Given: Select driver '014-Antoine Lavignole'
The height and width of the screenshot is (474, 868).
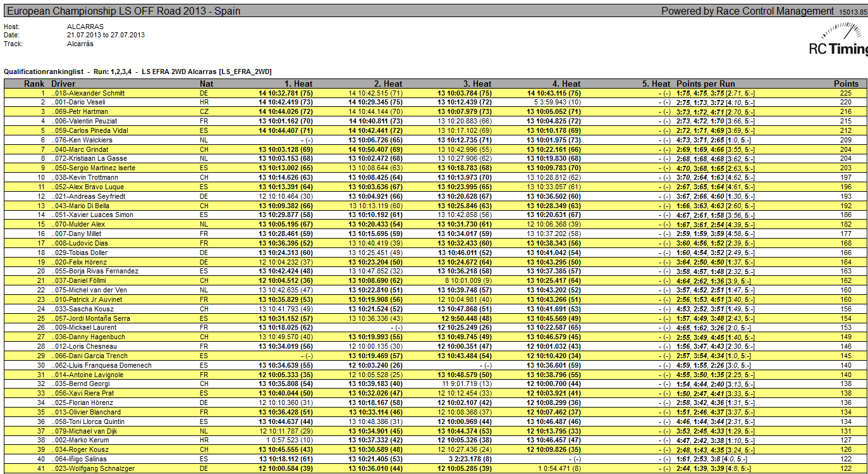Looking at the screenshot, I should 87,374.
